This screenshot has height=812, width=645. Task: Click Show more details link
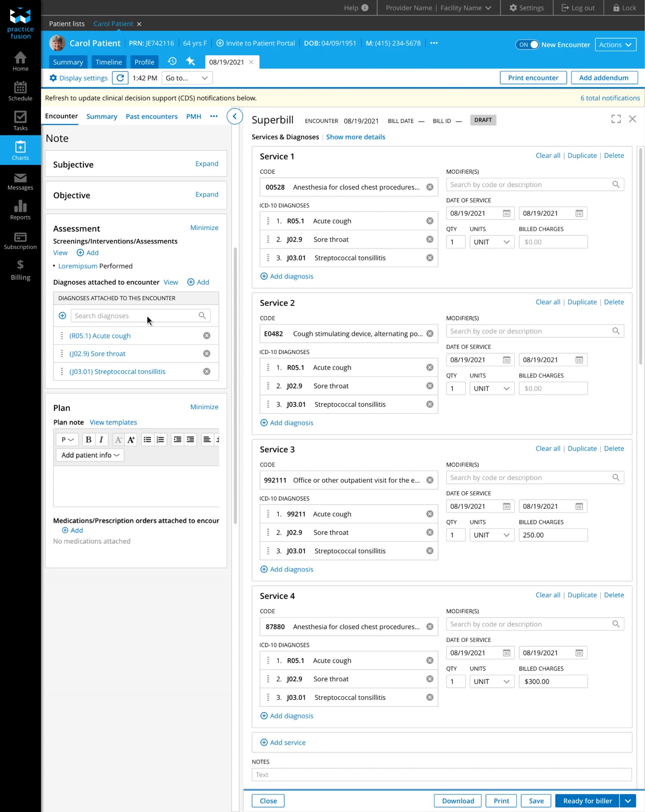point(355,137)
